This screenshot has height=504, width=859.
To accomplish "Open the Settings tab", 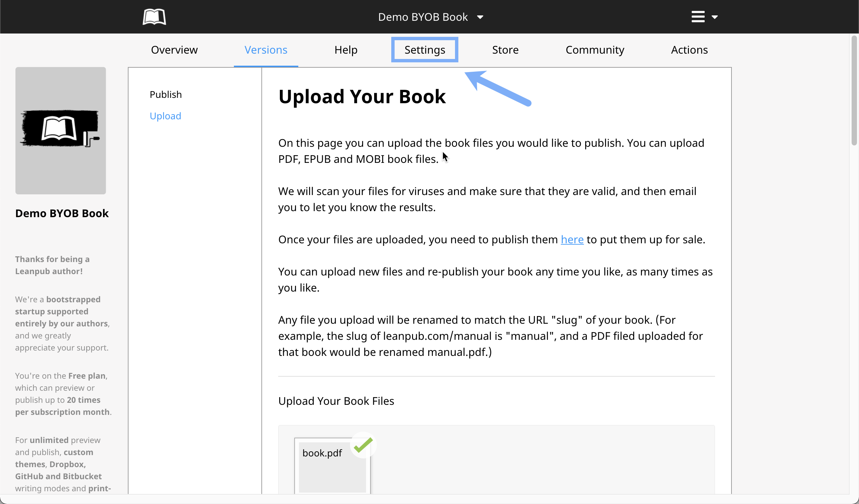I will click(424, 50).
